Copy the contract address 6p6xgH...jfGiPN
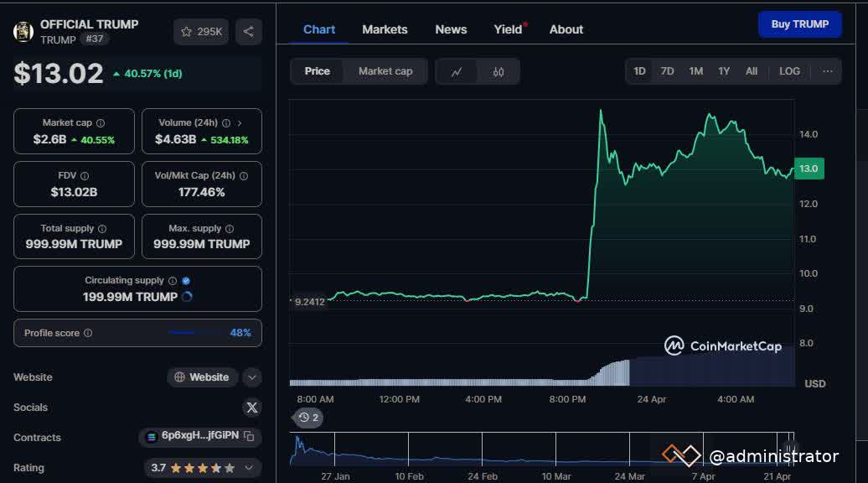The image size is (868, 483). [x=249, y=437]
